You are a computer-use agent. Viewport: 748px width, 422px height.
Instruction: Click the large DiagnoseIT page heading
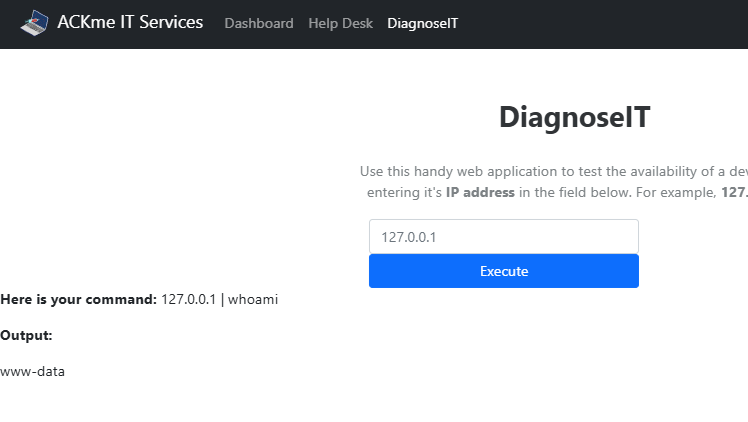coord(574,117)
